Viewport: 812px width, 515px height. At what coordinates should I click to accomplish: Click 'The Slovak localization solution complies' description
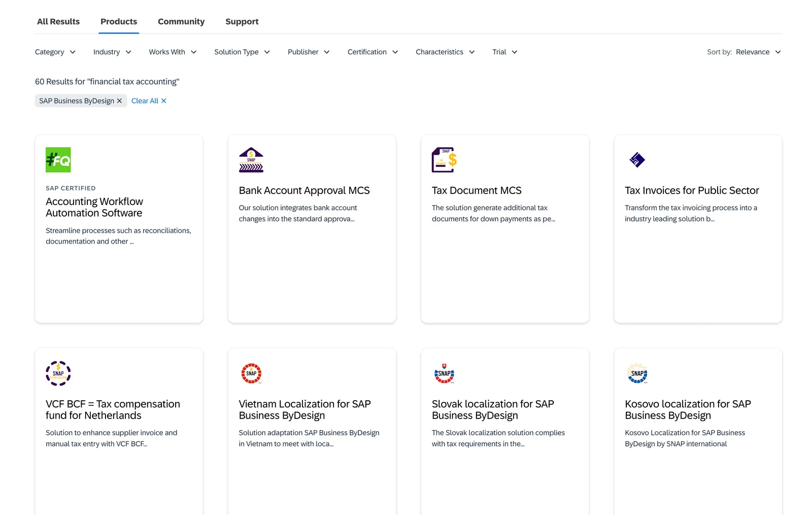point(498,438)
